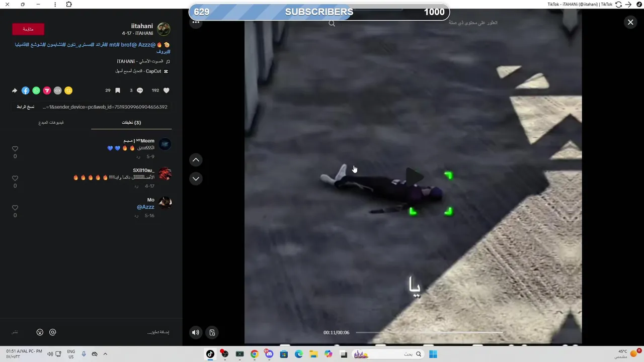Click the extensions puzzle icon in title bar
The image size is (644, 362).
pyautogui.click(x=69, y=5)
